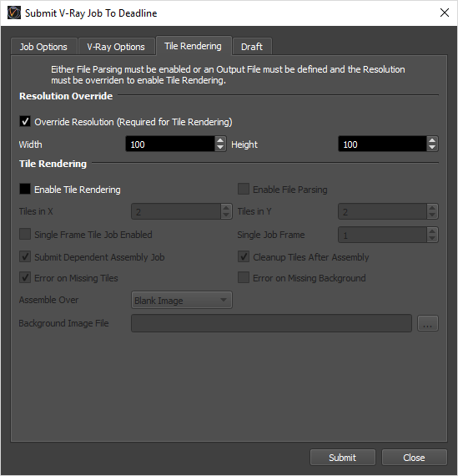Uncheck Override Resolution checkbox
The width and height of the screenshot is (458, 476).
click(x=25, y=121)
